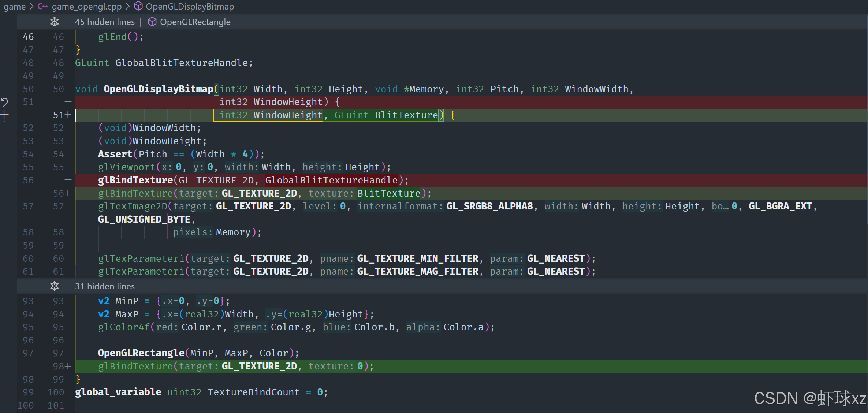Click the plus icon in the left gutter
Image resolution: width=868 pixels, height=413 pixels.
point(4,115)
